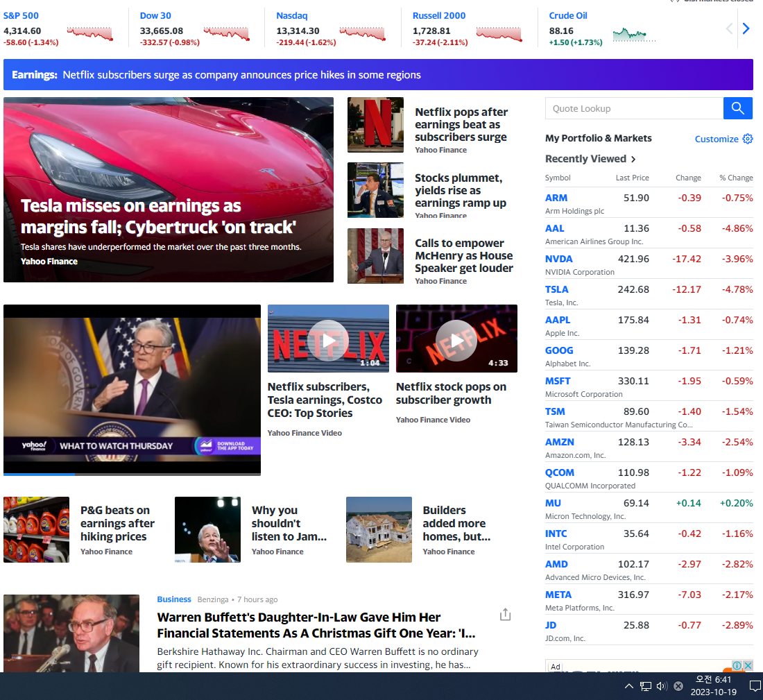Play the 4:33 Netflix stock video

(x=456, y=340)
